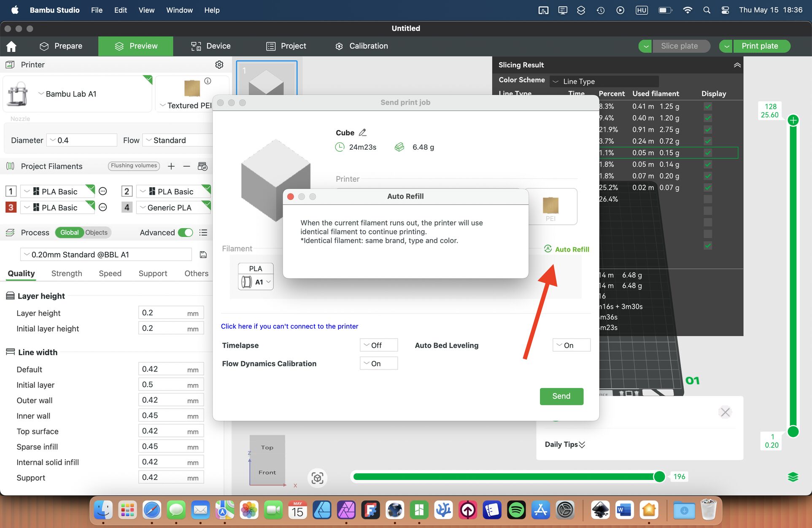Click the can't connect to printer link
The height and width of the screenshot is (528, 812).
(x=289, y=326)
